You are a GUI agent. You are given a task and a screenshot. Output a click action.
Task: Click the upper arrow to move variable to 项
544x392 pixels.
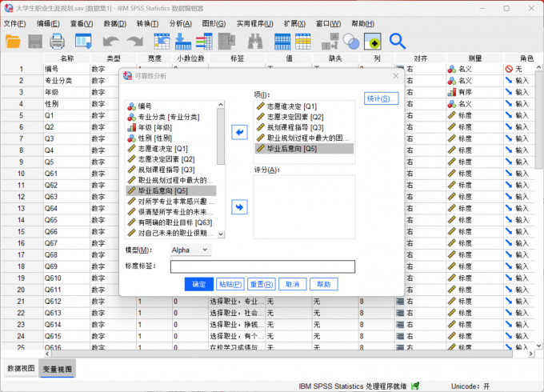[x=239, y=132]
